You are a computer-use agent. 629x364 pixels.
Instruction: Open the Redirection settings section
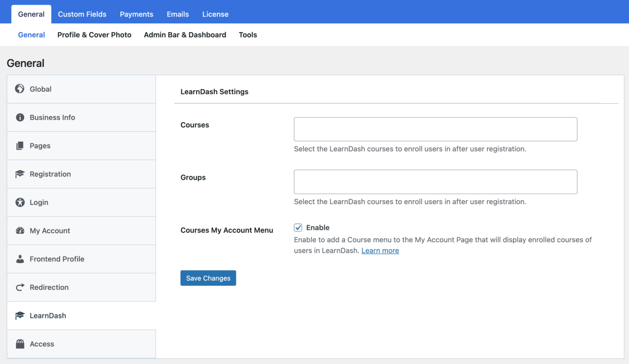[x=81, y=287]
